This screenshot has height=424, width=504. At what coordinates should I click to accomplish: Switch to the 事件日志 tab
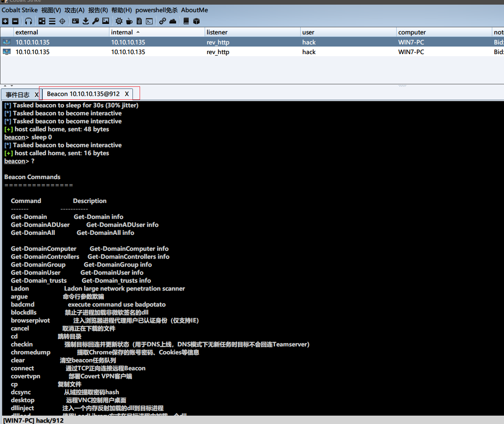[x=18, y=95]
